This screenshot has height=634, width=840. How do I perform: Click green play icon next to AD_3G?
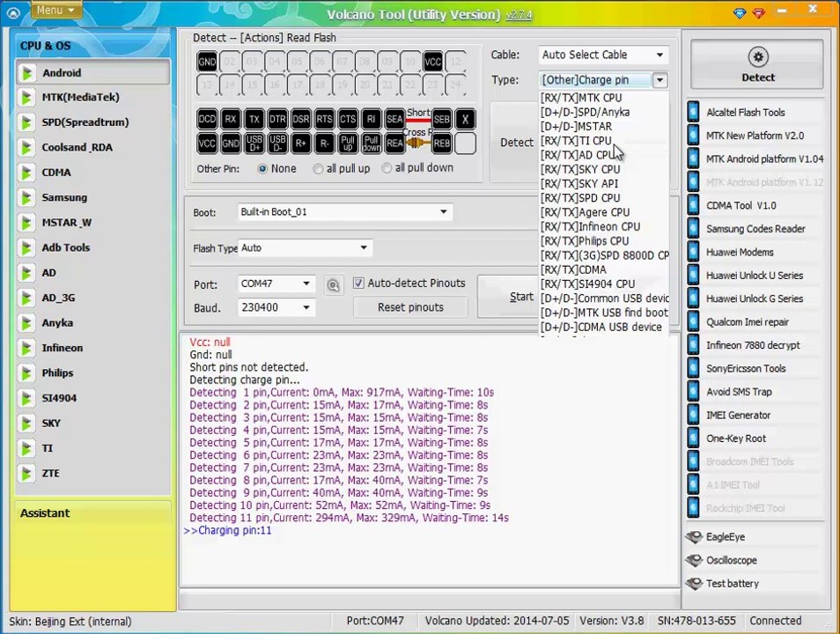pos(26,298)
